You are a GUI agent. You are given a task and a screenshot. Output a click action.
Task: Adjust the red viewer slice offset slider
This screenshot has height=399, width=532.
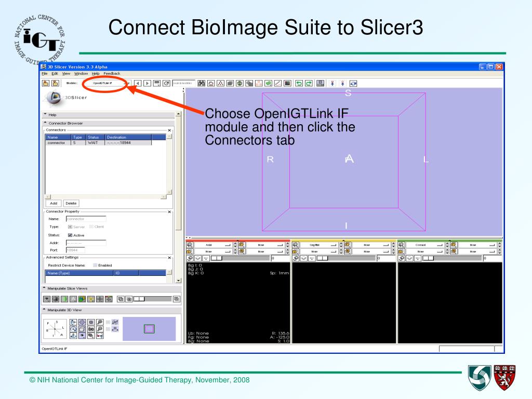(x=241, y=258)
